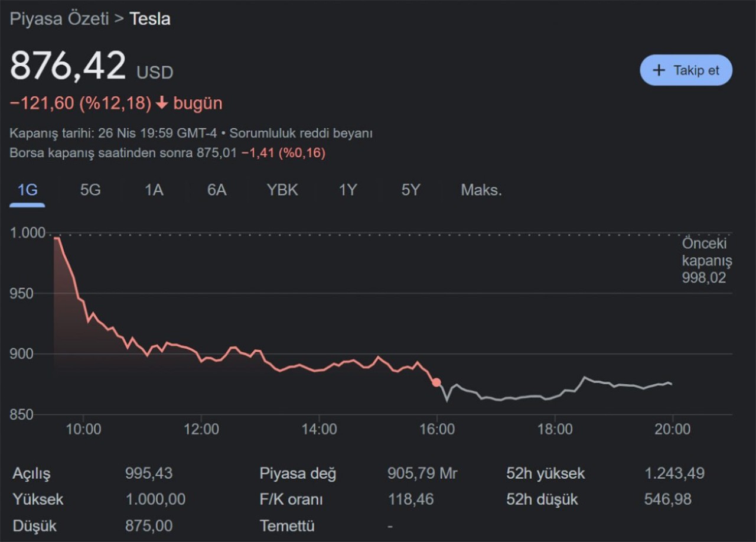Show the 1Y one-year chart tab
This screenshot has width=756, height=542.
[x=348, y=190]
